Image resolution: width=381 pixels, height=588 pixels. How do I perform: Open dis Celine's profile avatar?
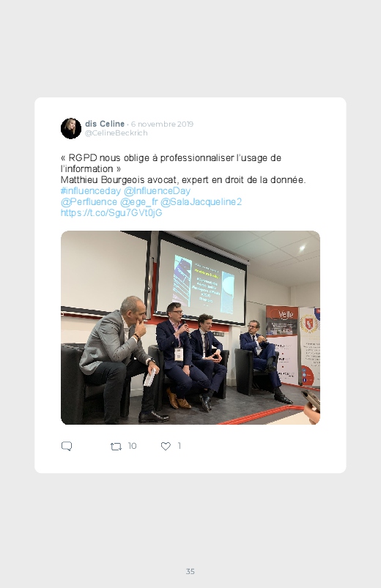pos(71,128)
